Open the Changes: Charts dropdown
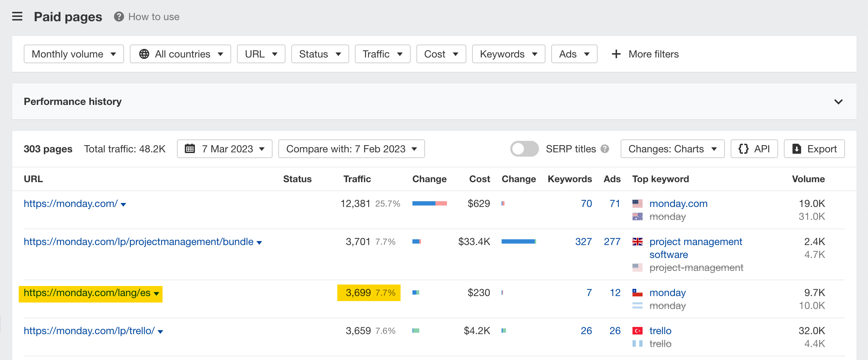 [672, 149]
